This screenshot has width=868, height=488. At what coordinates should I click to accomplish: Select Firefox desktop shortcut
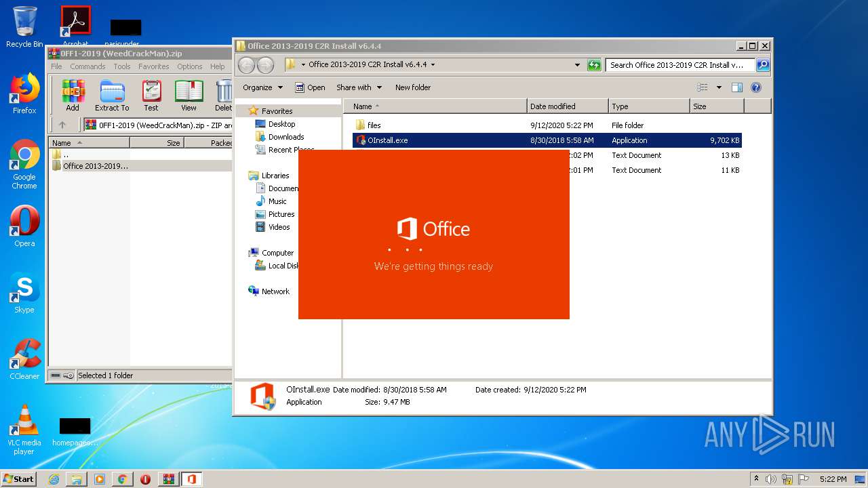click(x=24, y=94)
